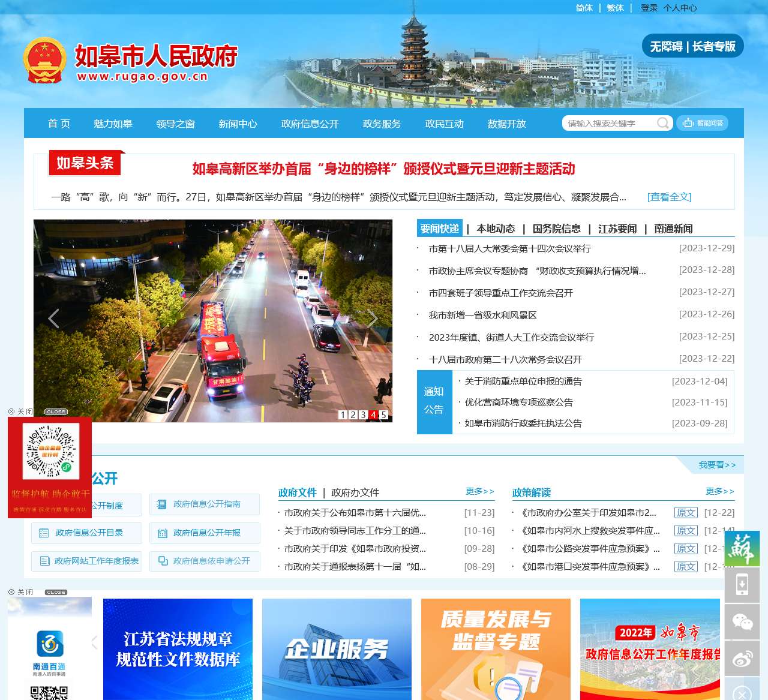
Task: Switch to 长者专版 elder version
Action: [713, 46]
